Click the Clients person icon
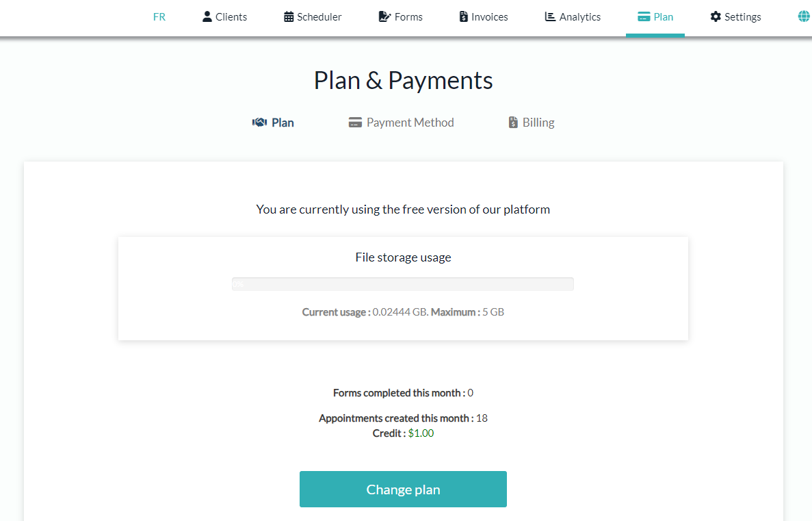The height and width of the screenshot is (521, 812). click(207, 16)
